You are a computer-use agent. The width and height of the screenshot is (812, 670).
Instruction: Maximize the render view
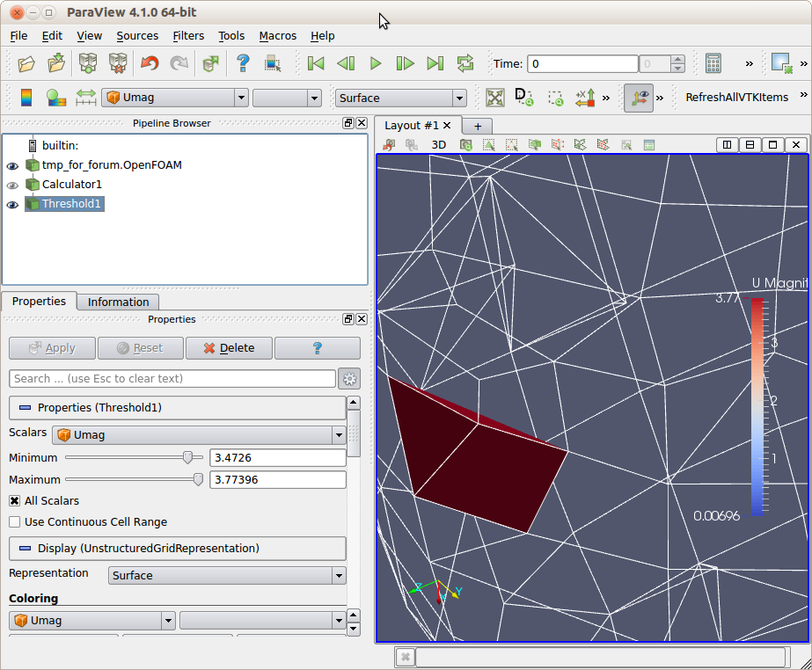[x=772, y=145]
